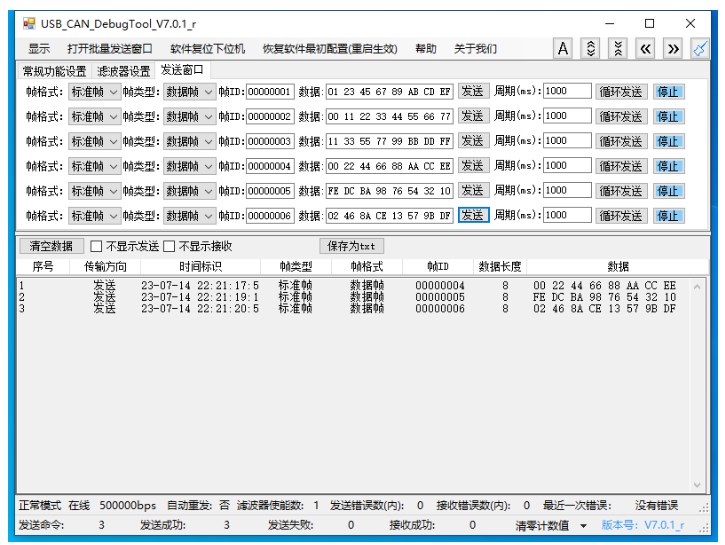Open 帧类型 dropdown in frame ID 00000003 row
This screenshot has width=725, height=545.
pyautogui.click(x=189, y=141)
